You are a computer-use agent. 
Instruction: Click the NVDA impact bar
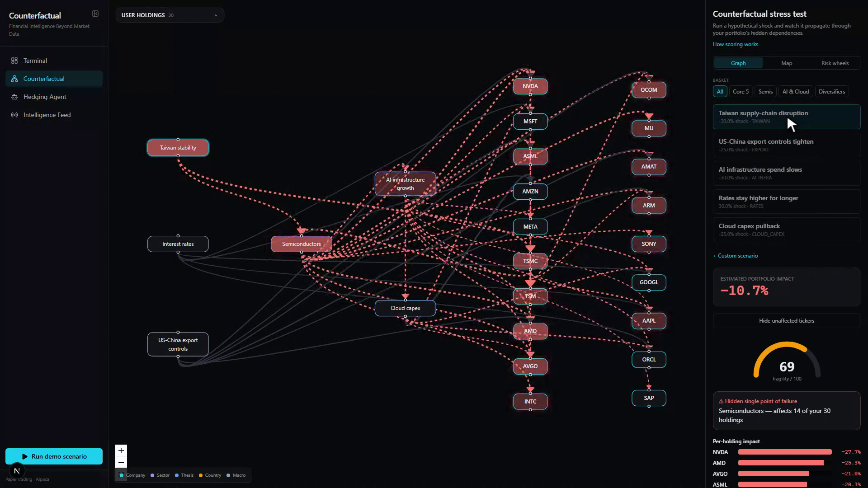pyautogui.click(x=785, y=452)
